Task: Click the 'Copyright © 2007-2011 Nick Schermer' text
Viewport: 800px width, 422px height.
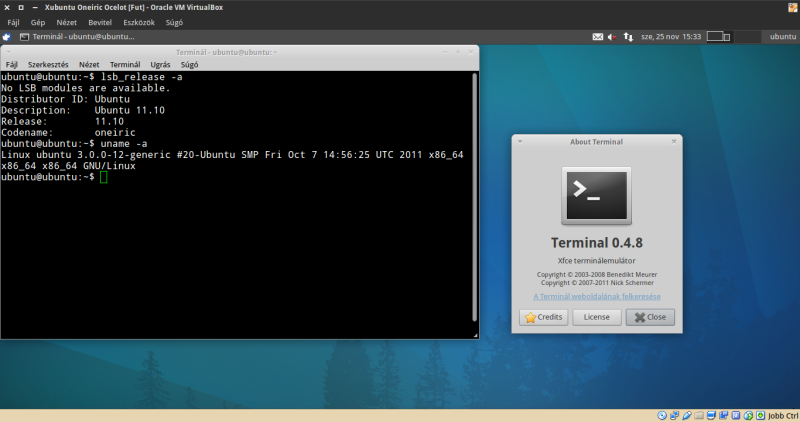Action: pyautogui.click(x=597, y=283)
